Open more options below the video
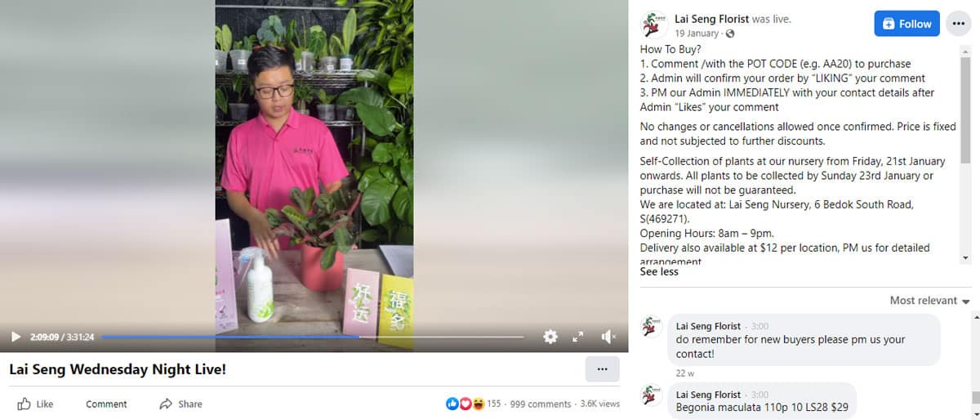Viewport: 980px width, 420px height. 602,369
